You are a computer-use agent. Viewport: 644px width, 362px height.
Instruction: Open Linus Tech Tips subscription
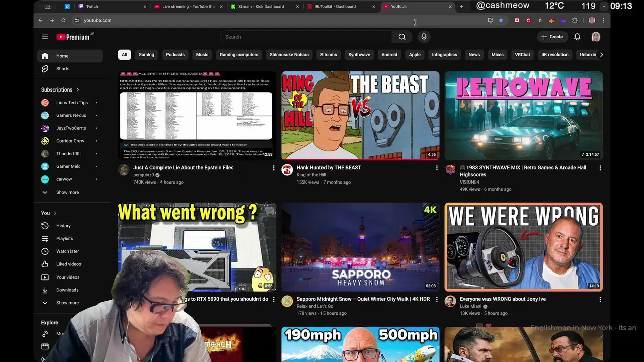[x=70, y=103]
